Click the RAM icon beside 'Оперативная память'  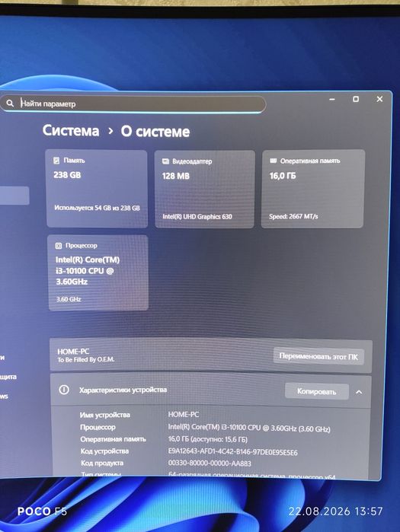pos(273,161)
